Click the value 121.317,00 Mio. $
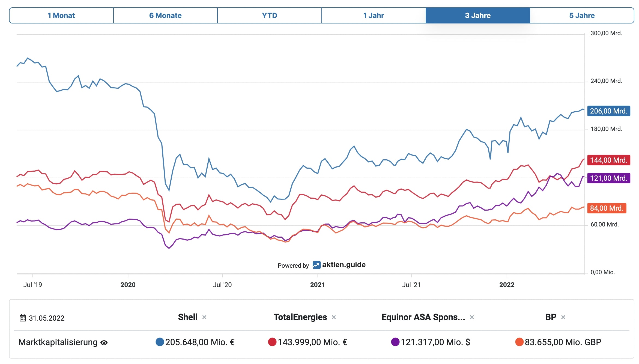This screenshot has width=639, height=364. point(435,342)
